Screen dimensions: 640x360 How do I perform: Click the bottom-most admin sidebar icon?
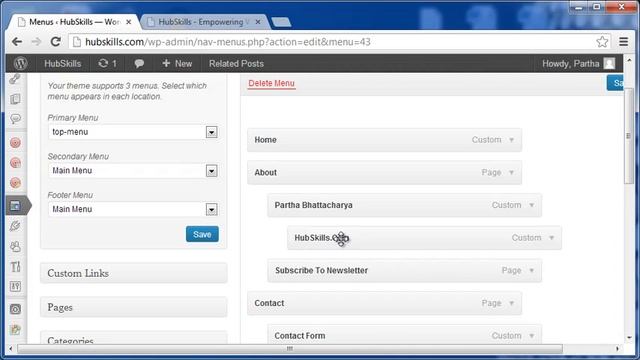coord(15,329)
